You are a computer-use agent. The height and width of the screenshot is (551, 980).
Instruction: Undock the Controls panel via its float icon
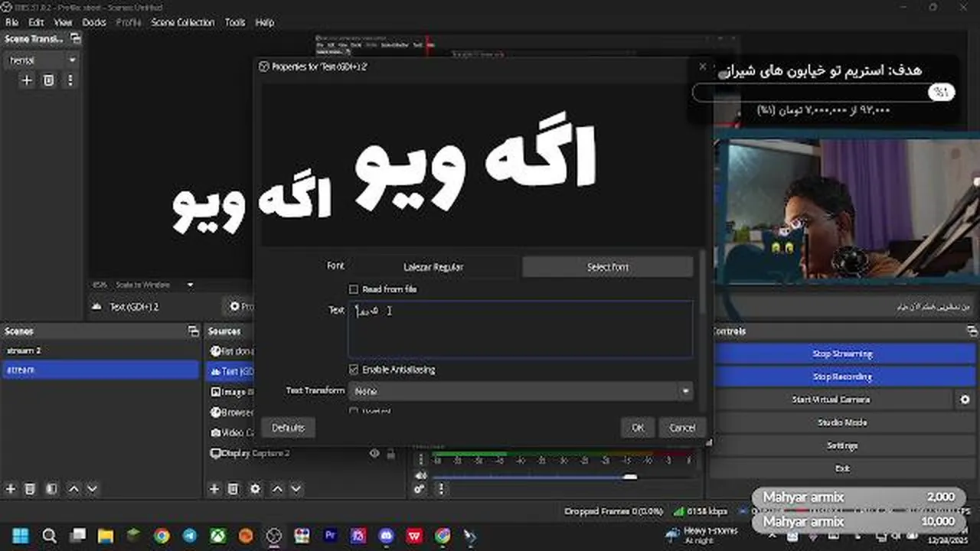972,331
